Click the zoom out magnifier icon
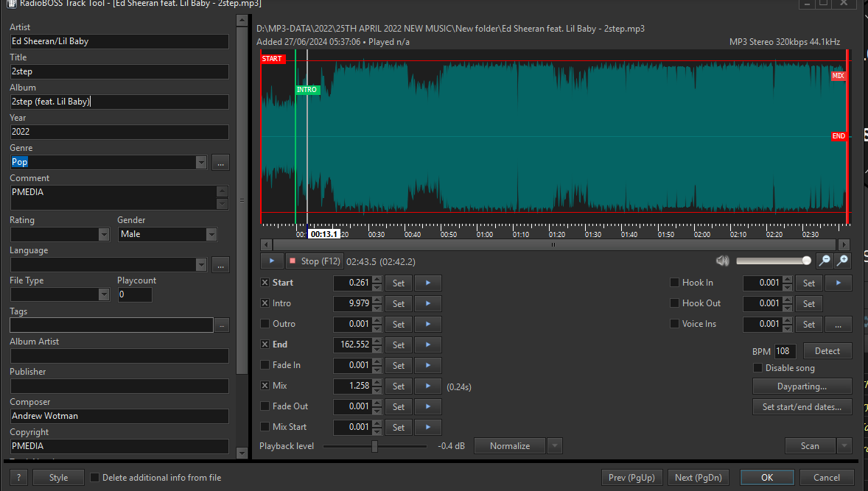 (825, 261)
